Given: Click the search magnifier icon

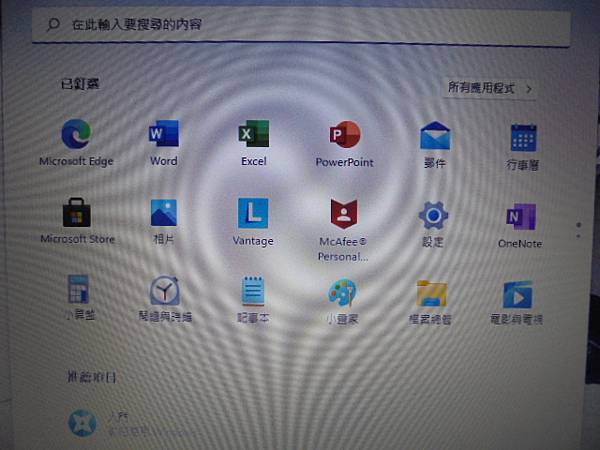Looking at the screenshot, I should click(x=53, y=24).
